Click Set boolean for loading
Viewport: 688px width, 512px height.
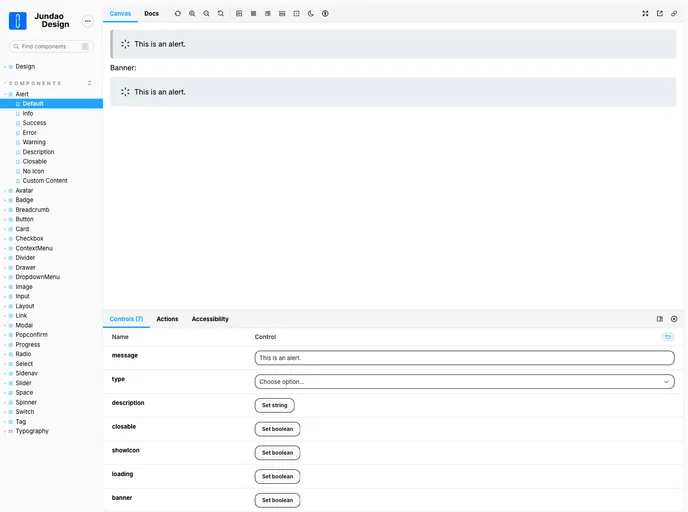[277, 476]
